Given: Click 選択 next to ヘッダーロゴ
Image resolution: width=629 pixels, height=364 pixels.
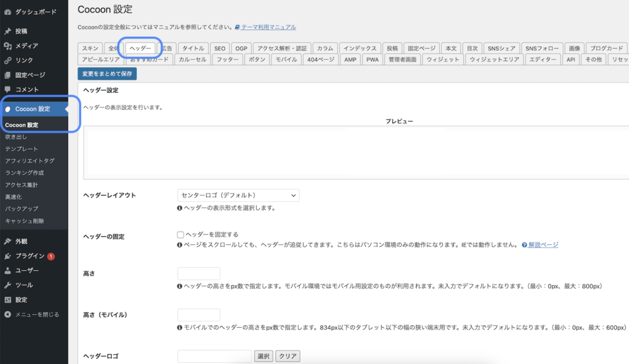Looking at the screenshot, I should [x=264, y=356].
